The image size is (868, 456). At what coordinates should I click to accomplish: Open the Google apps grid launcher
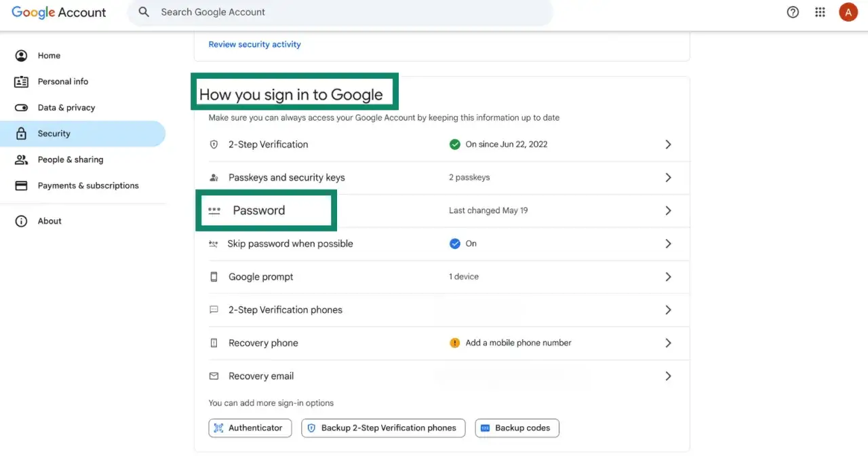click(820, 12)
